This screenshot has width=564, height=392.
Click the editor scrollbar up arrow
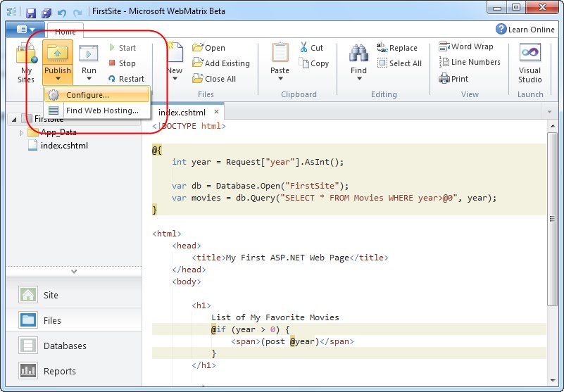[553, 126]
